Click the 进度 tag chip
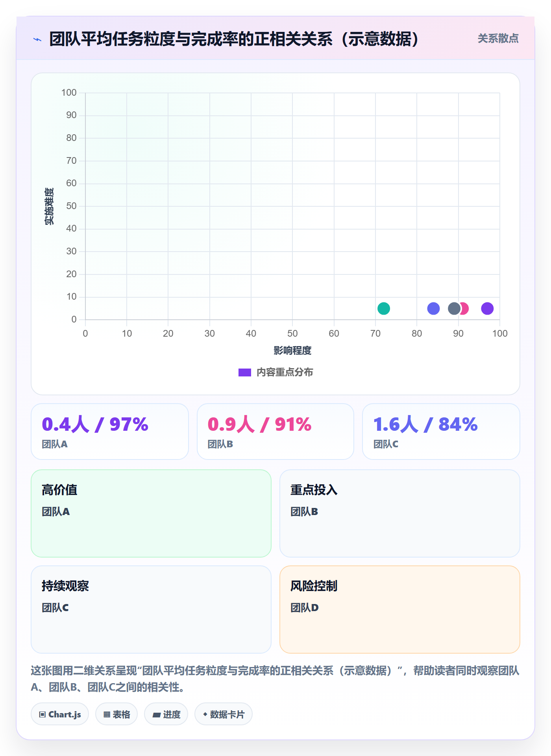 (x=166, y=714)
